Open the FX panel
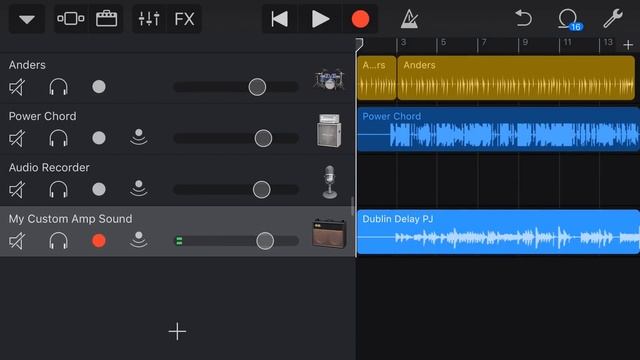This screenshot has height=360, width=640. (184, 19)
